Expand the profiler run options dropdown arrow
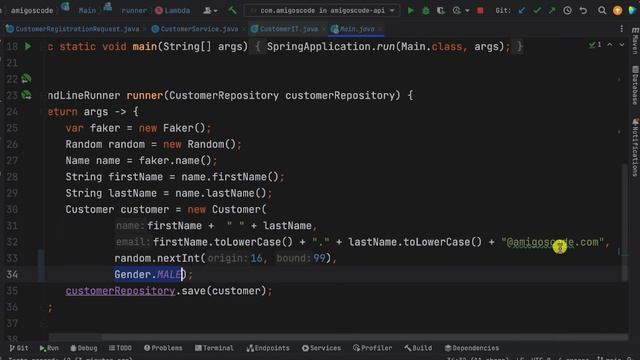 (x=467, y=10)
